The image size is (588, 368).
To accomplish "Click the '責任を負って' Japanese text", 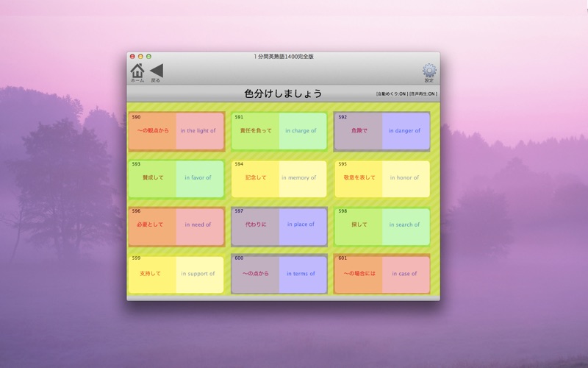I will (x=256, y=131).
